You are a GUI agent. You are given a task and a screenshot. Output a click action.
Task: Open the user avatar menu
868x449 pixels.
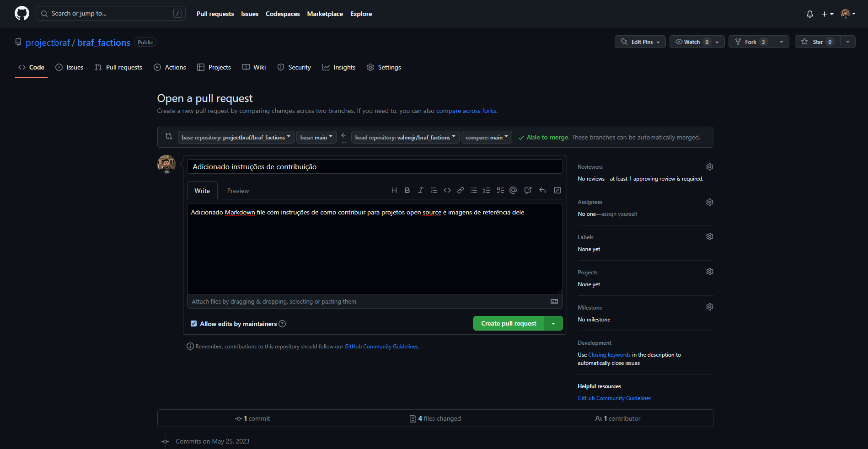[x=848, y=14]
